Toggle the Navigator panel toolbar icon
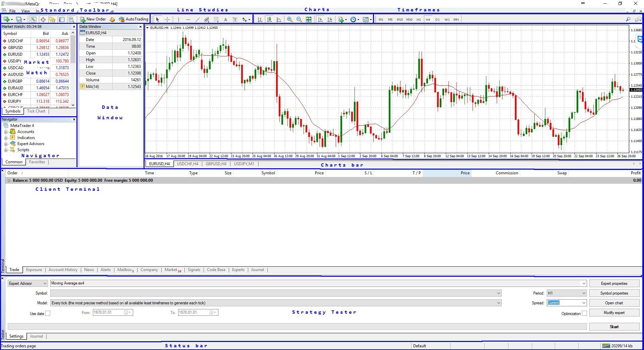Viewport: 644px width, 350px height. [52, 19]
